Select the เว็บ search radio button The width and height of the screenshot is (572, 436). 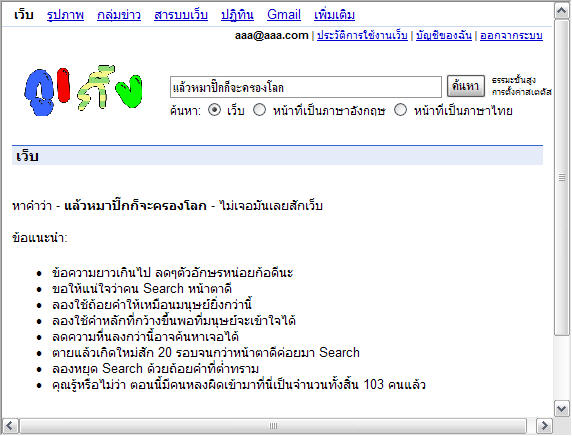214,110
